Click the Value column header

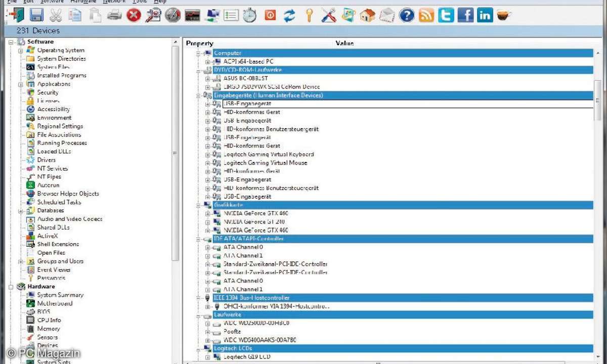coord(344,43)
